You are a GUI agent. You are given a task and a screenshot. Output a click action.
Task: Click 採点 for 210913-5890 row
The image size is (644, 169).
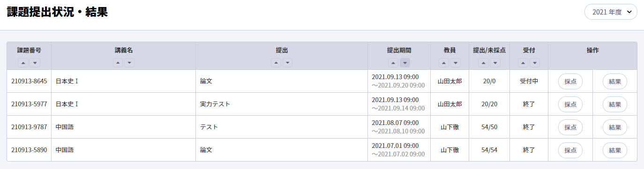[570, 150]
